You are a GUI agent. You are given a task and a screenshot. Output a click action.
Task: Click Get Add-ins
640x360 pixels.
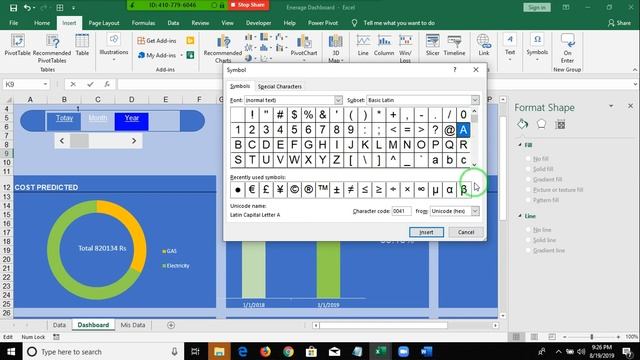pyautogui.click(x=157, y=40)
